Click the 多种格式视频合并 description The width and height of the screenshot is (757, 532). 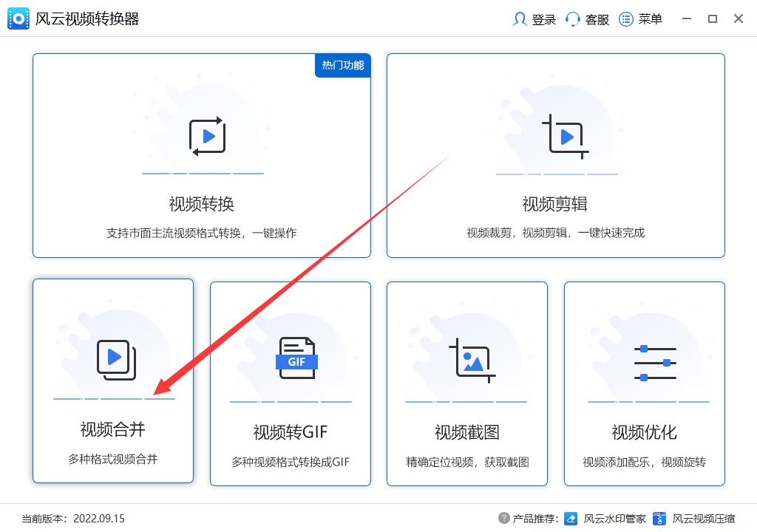pos(112,459)
